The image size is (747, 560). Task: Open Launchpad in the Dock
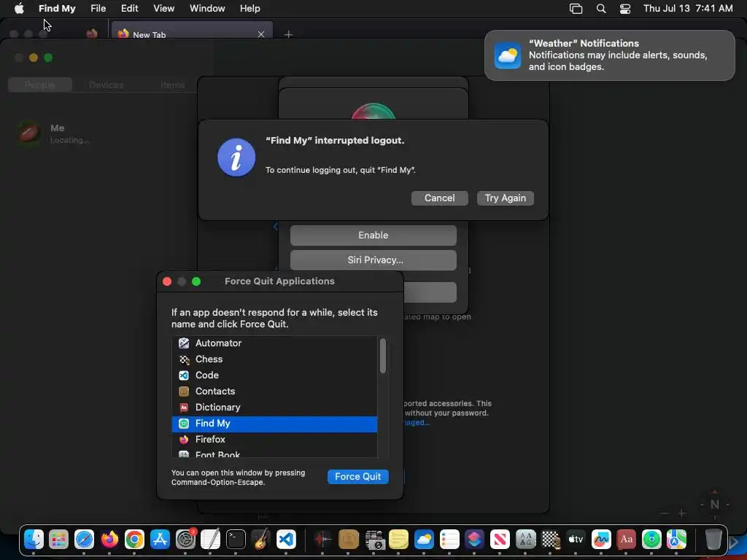58,540
